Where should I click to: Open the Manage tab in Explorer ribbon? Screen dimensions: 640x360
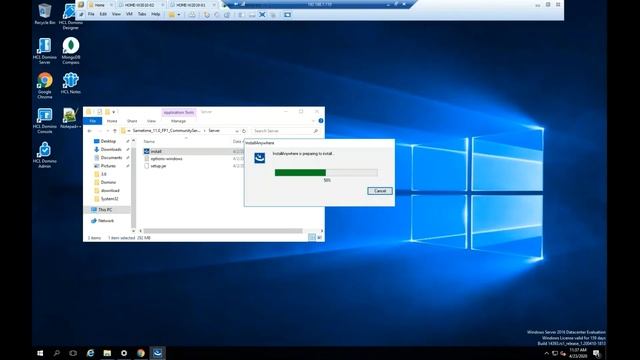tap(178, 121)
